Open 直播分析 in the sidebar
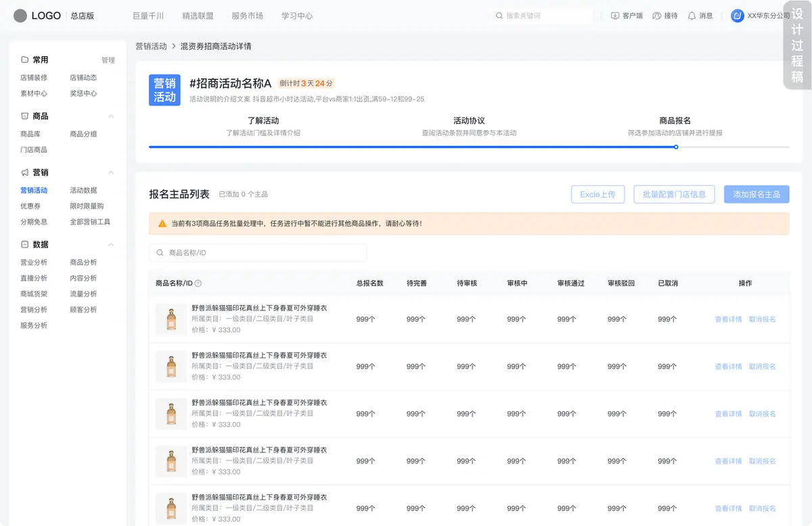The image size is (812, 526). click(34, 278)
